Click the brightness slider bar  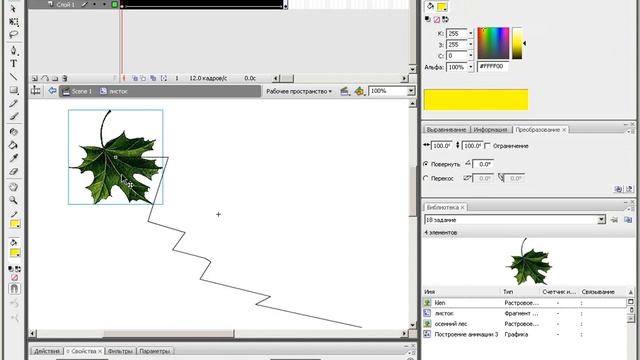point(517,43)
